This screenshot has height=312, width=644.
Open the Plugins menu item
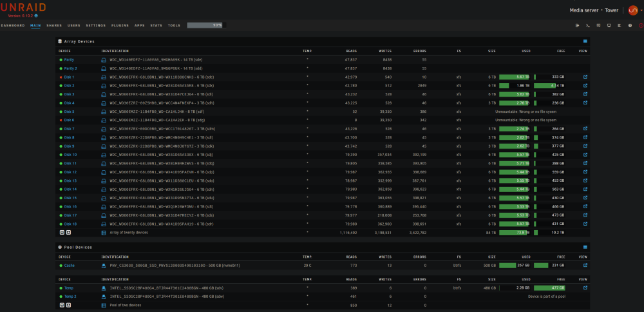[120, 26]
